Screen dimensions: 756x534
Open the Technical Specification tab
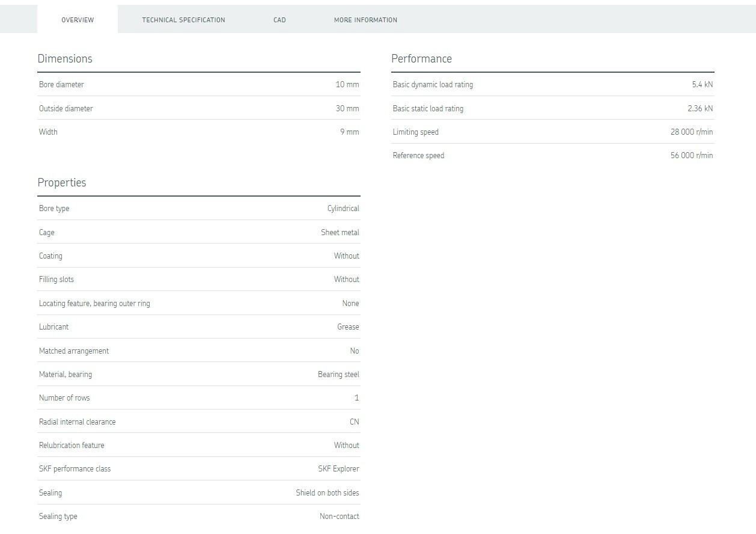click(x=183, y=20)
